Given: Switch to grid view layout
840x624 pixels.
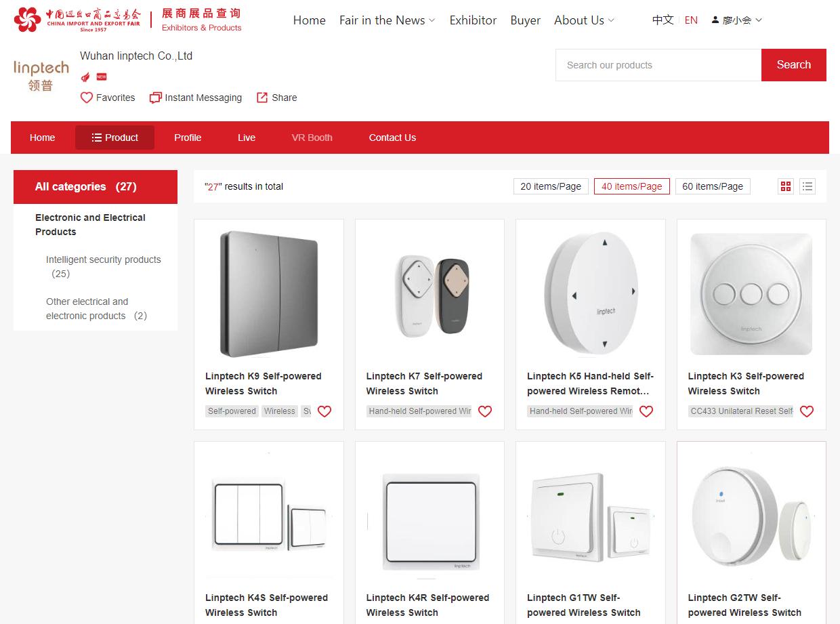Looking at the screenshot, I should 786,186.
